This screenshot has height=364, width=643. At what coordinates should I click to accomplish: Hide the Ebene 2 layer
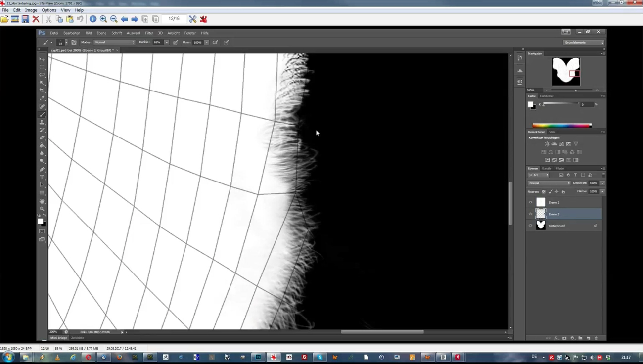click(x=530, y=202)
